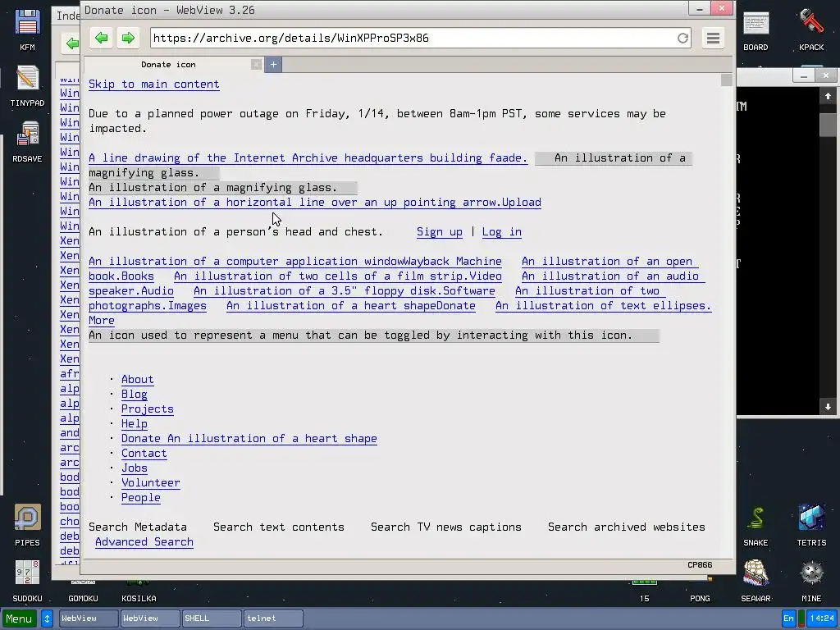840x630 pixels.
Task: Click the Donate heart shape list link
Action: click(249, 439)
